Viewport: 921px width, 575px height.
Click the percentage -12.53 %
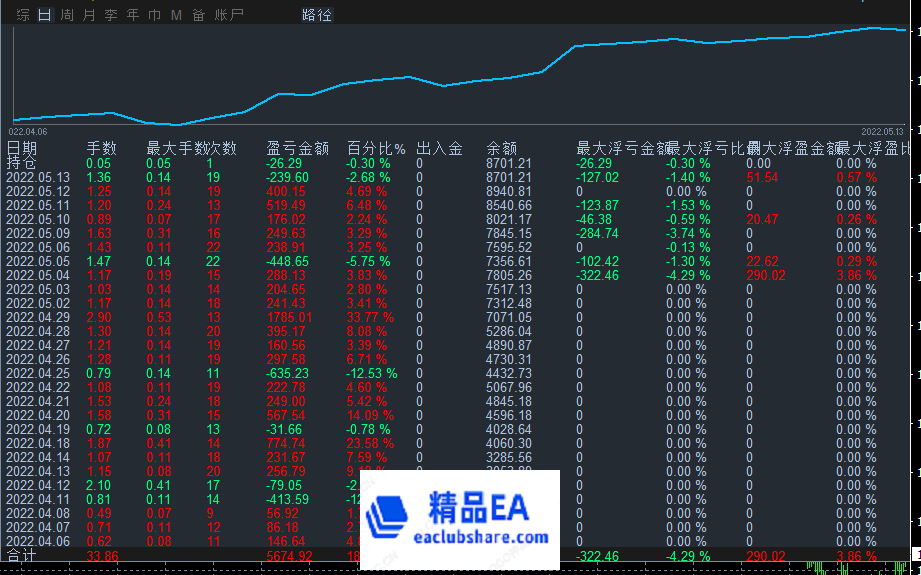point(372,374)
